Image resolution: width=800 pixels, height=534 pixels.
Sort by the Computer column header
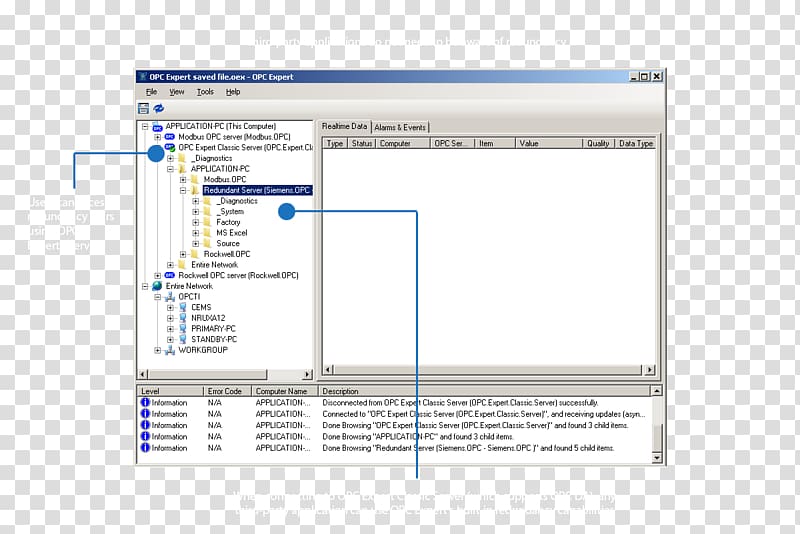(403, 143)
